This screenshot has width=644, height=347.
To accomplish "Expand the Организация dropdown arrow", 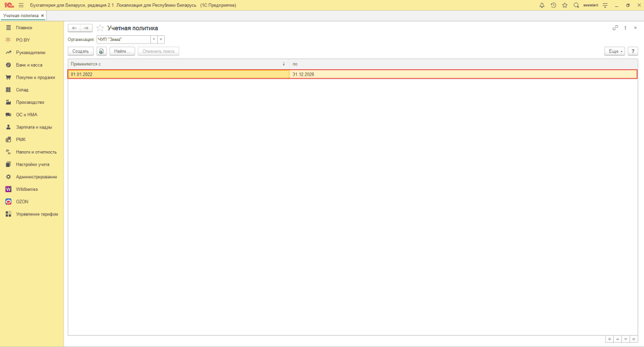I will (x=153, y=39).
